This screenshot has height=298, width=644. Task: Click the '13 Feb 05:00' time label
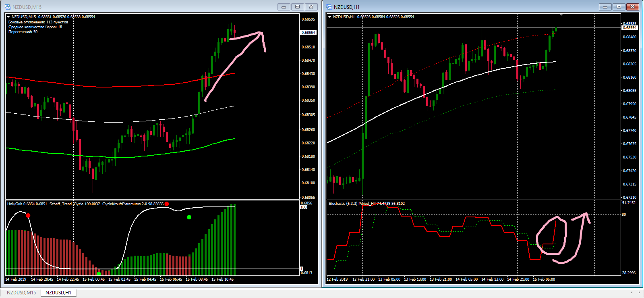pyautogui.click(x=389, y=279)
